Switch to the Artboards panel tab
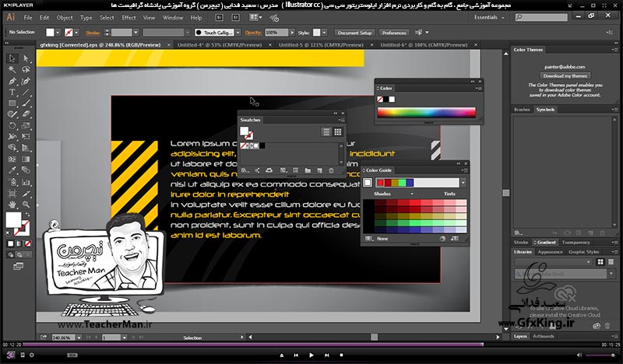This screenshot has height=364, width=623. (x=543, y=336)
